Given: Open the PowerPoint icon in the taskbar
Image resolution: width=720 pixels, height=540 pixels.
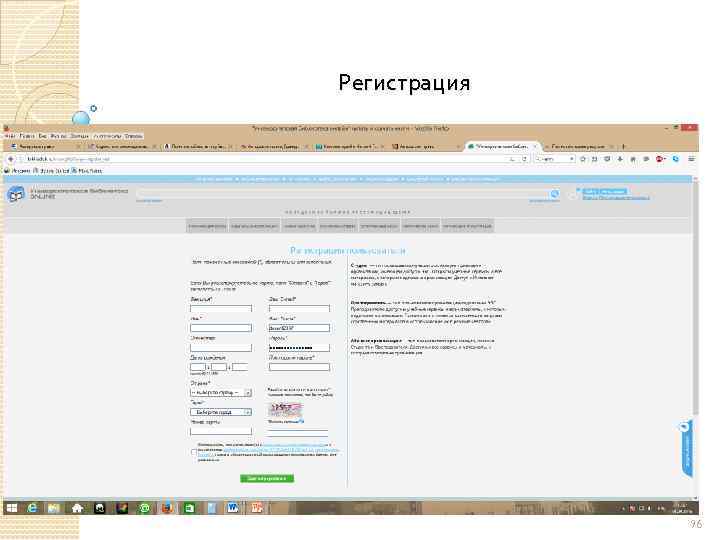Looking at the screenshot, I should pos(256,508).
